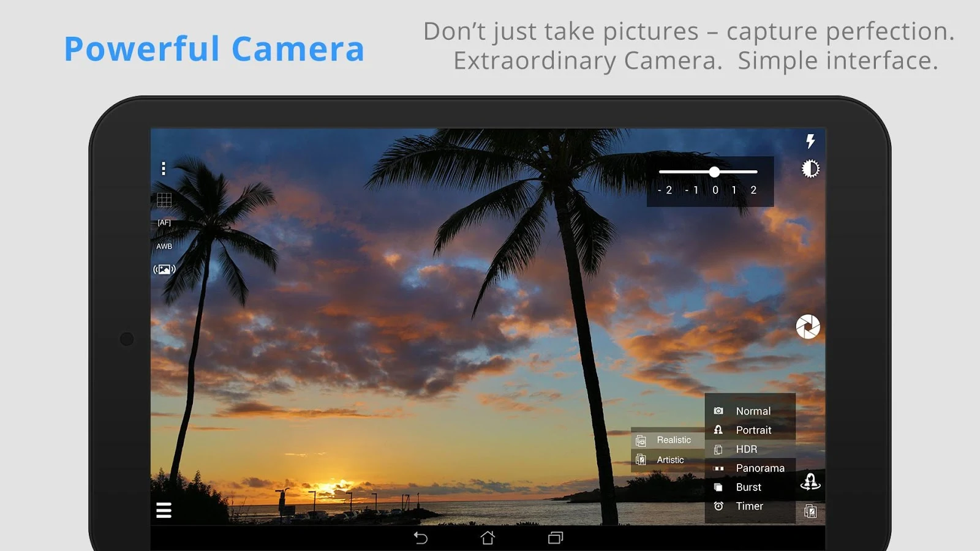Tap the AF autofocus mode icon
Viewport: 980px width, 551px height.
point(164,223)
